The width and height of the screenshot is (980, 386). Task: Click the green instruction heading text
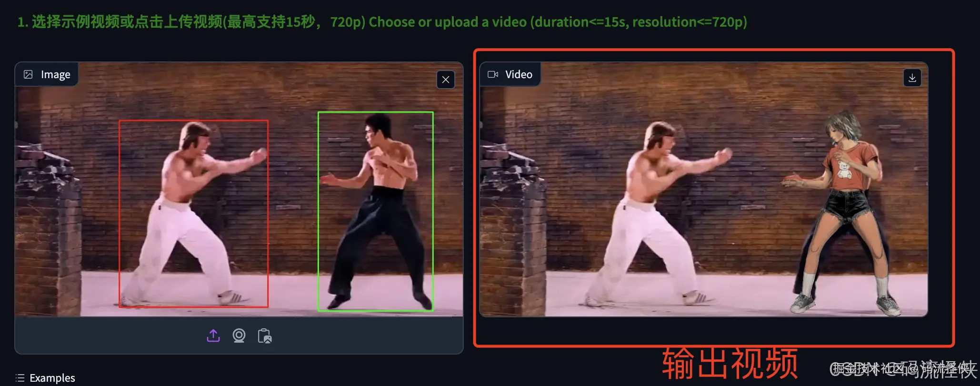[x=382, y=22]
